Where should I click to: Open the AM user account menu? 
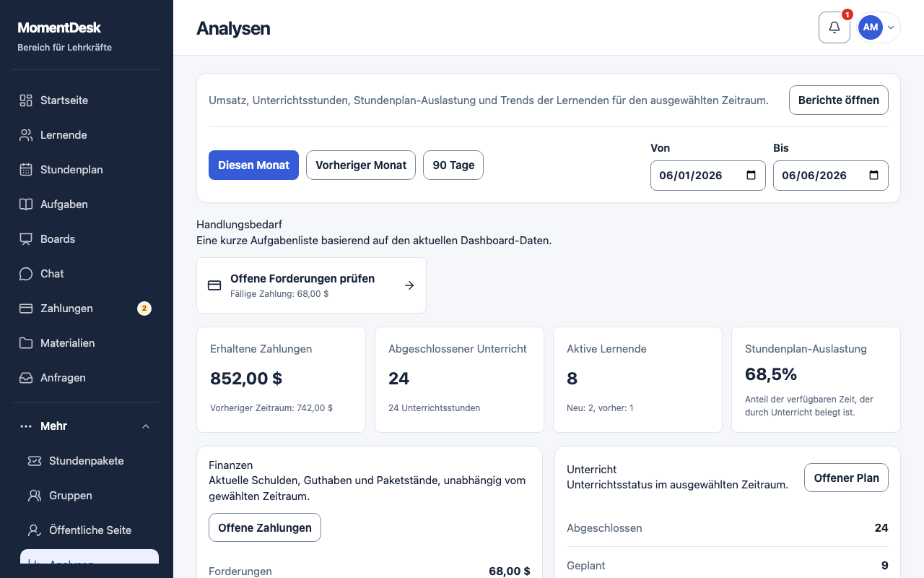point(879,27)
